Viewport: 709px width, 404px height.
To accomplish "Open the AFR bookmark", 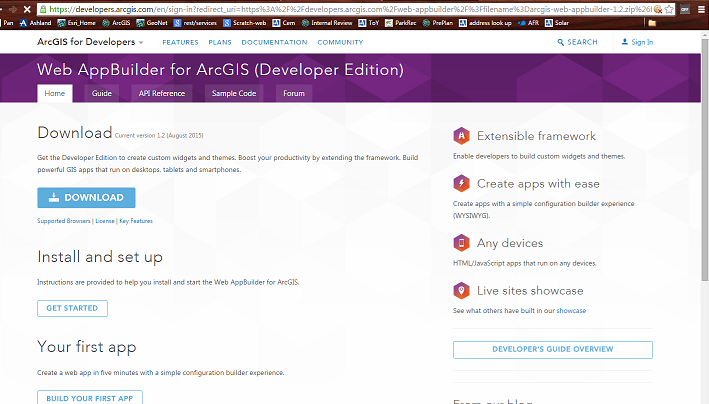I will 529,23.
